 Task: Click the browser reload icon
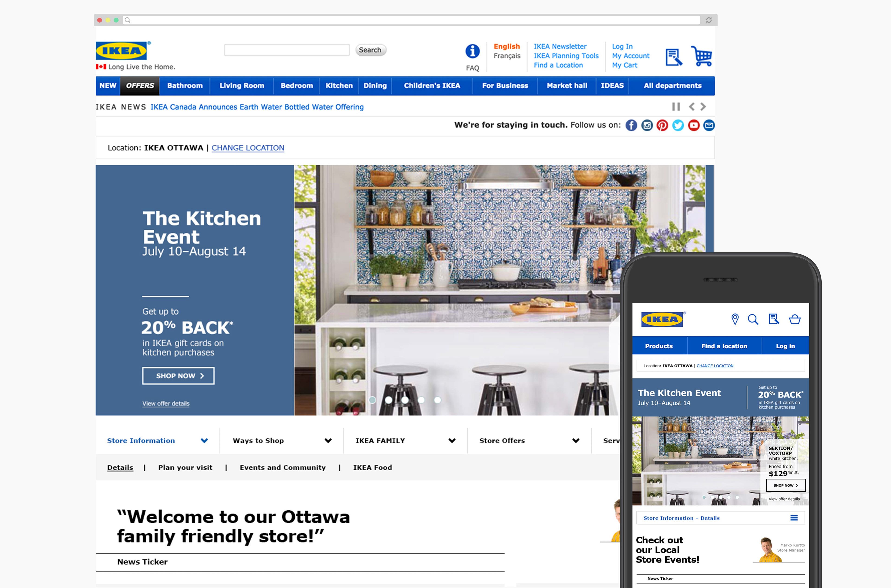coord(709,20)
